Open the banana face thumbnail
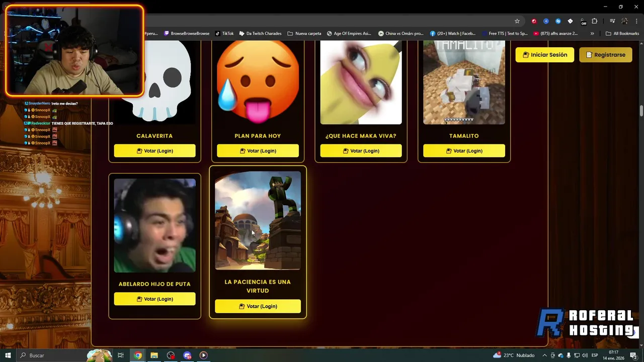 click(361, 82)
